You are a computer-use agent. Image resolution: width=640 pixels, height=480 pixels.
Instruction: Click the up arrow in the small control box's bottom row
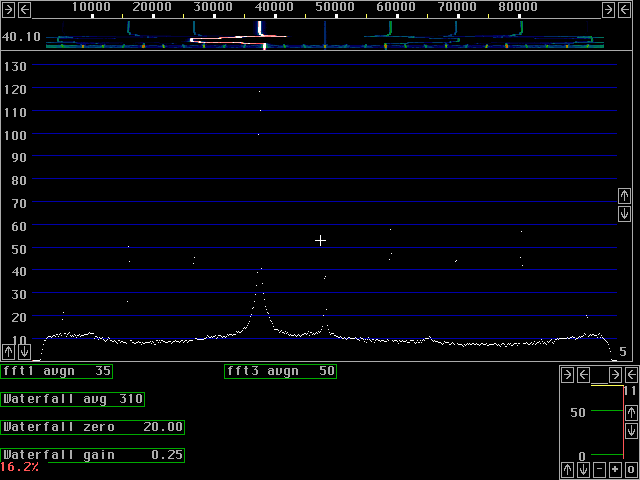(568, 469)
